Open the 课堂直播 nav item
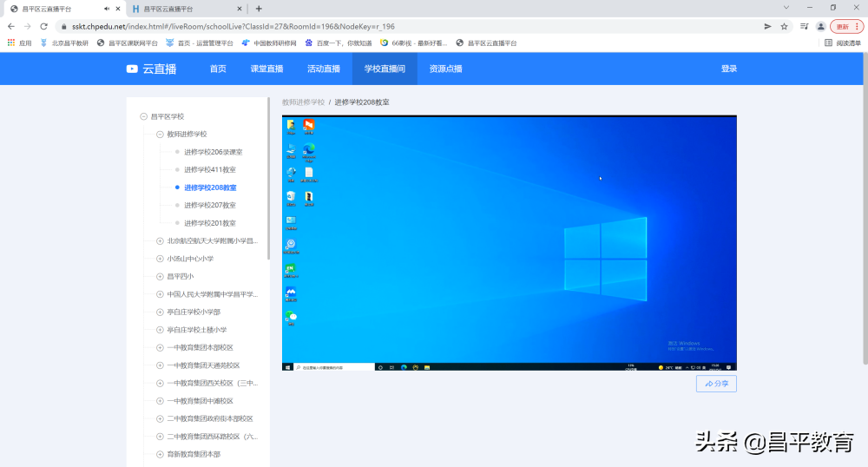 tap(266, 69)
